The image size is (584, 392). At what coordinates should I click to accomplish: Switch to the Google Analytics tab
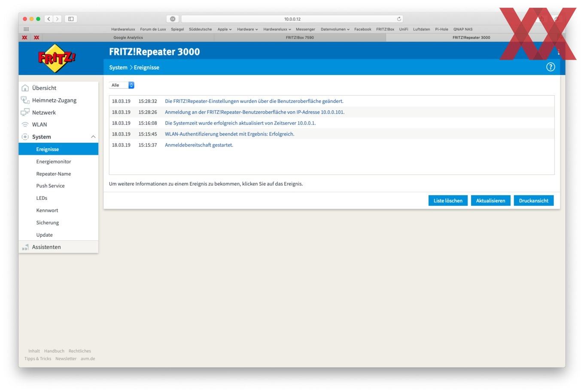[x=128, y=37]
